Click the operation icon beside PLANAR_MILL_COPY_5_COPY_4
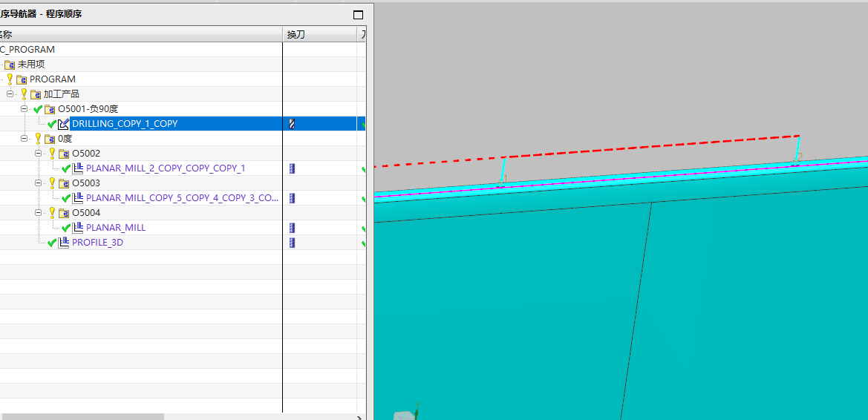868x420 pixels. [x=78, y=197]
